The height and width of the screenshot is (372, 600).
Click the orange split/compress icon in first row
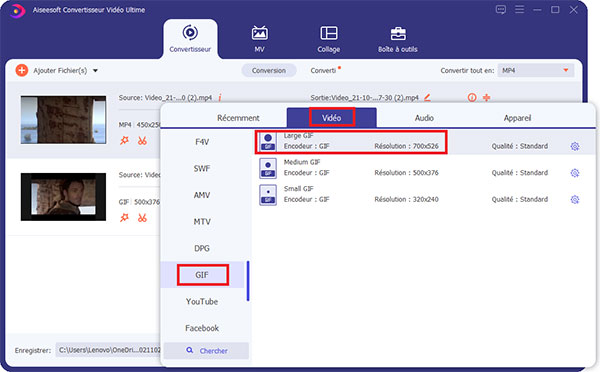click(x=486, y=98)
